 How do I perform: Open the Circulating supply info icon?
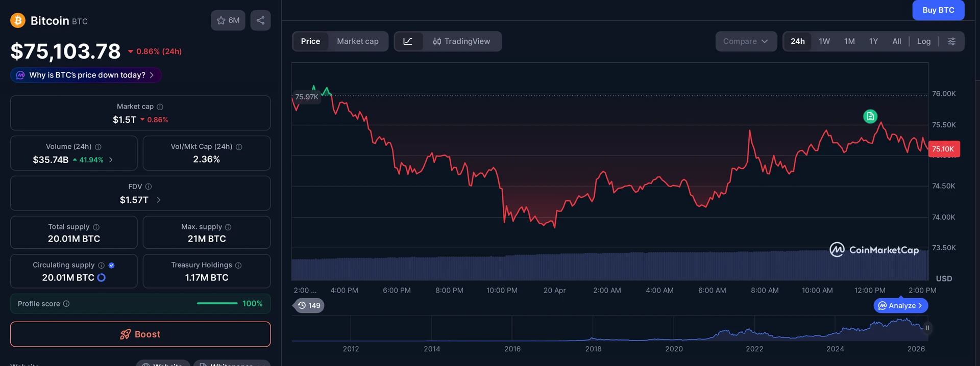pos(101,265)
